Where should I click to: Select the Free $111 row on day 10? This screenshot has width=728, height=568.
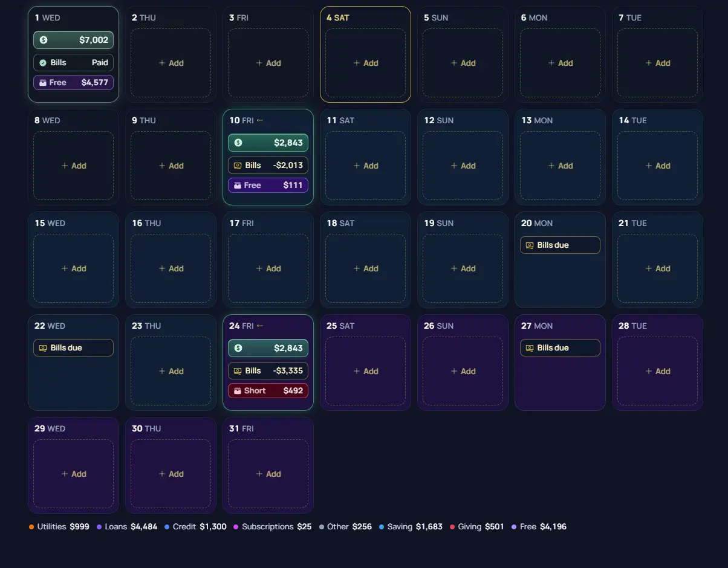[268, 185]
